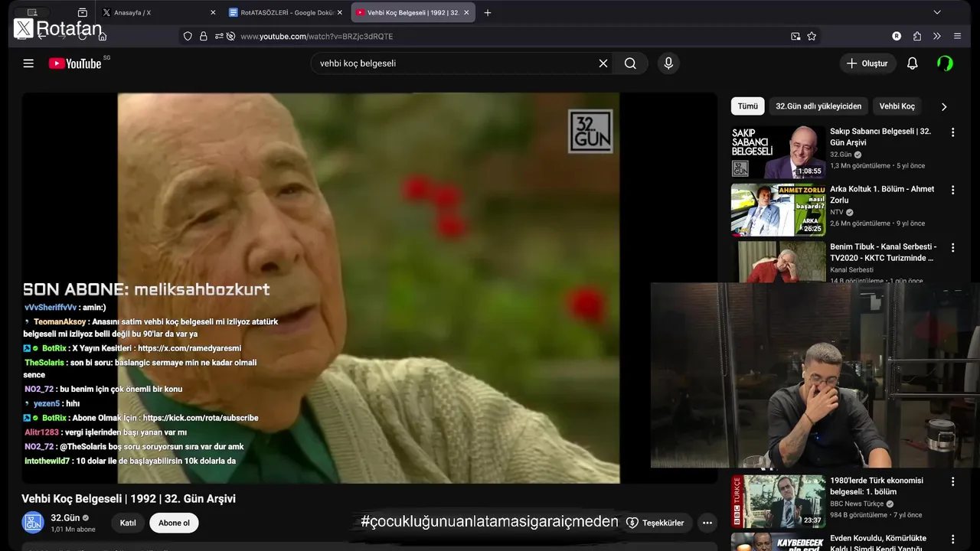This screenshot has width=980, height=551.
Task: Open the picture-in-picture icon in address bar
Action: point(795,36)
